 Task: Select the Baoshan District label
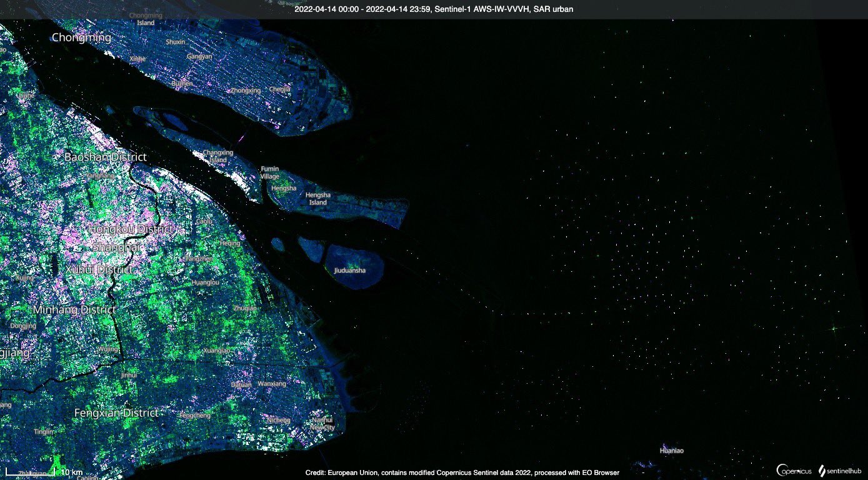point(105,157)
